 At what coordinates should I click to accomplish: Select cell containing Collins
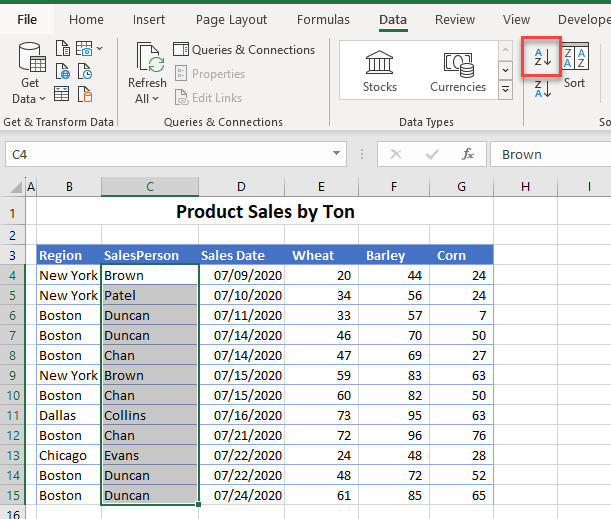[150, 415]
